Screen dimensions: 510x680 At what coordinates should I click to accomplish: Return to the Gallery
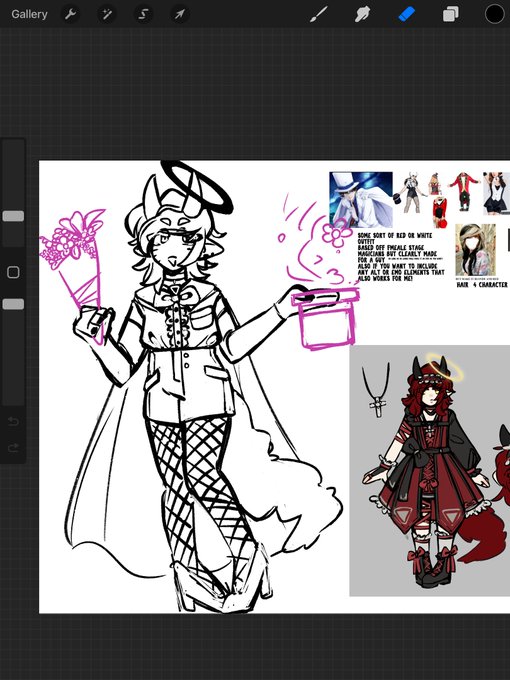point(29,14)
